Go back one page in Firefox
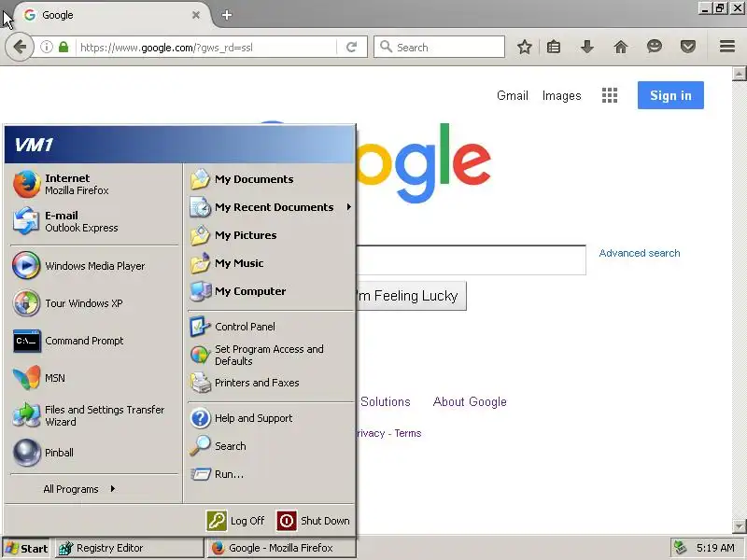This screenshot has width=747, height=560. click(20, 48)
